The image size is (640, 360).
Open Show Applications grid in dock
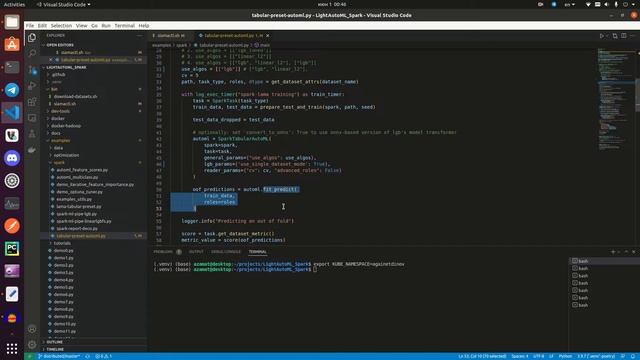[x=12, y=348]
